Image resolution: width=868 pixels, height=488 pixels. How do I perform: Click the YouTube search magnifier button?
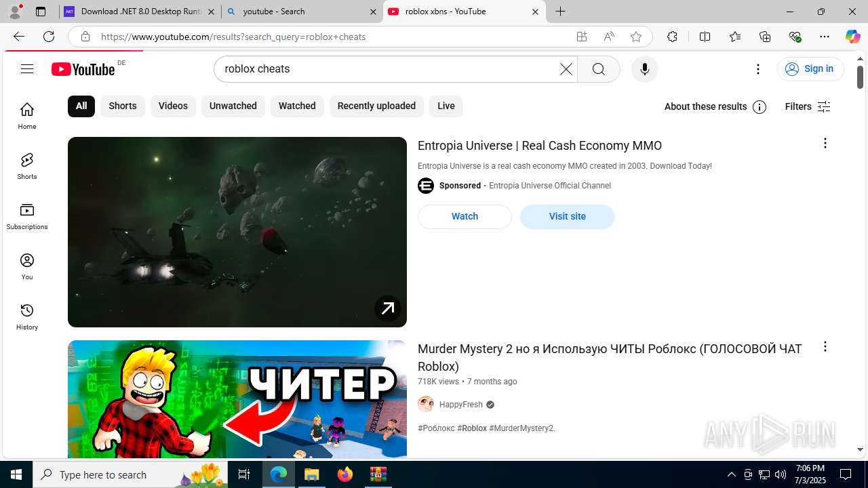(599, 69)
